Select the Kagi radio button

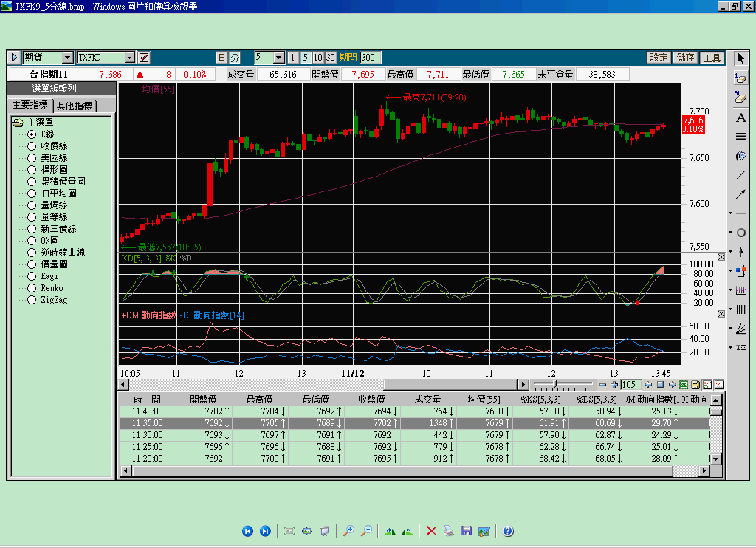tap(32, 276)
